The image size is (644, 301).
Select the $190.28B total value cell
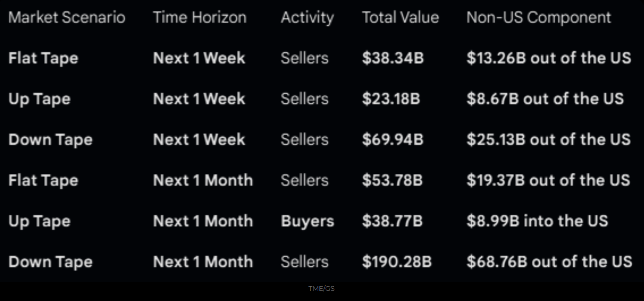click(397, 262)
